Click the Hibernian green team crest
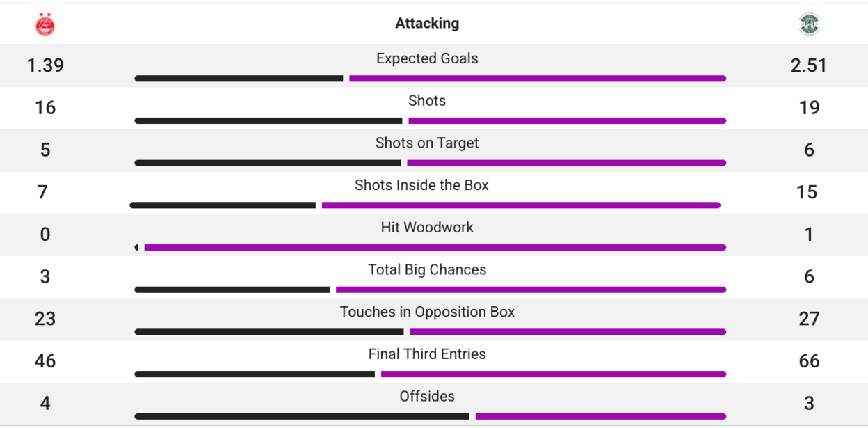 coord(810,24)
